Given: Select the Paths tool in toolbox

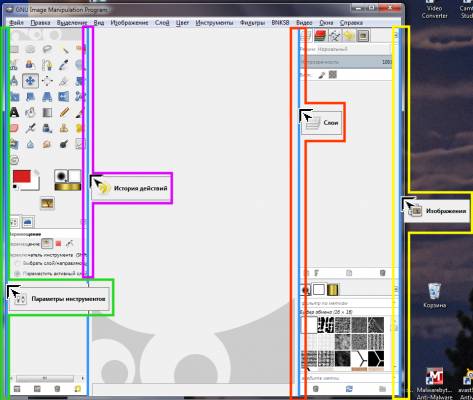Looking at the screenshot, I should [47, 65].
